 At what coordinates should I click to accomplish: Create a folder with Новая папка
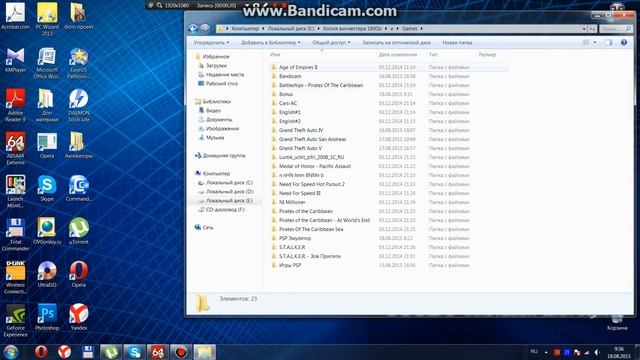(457, 42)
